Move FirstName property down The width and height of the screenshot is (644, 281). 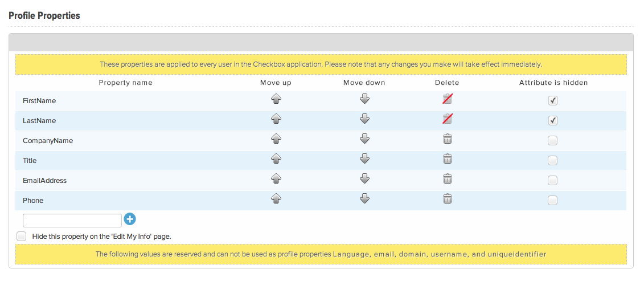[x=365, y=99]
